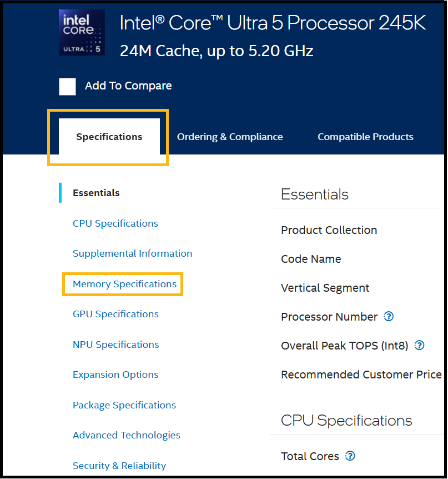Click the Intel Core Ultra 5 logo badge
The width and height of the screenshot is (448, 479).
click(x=82, y=32)
